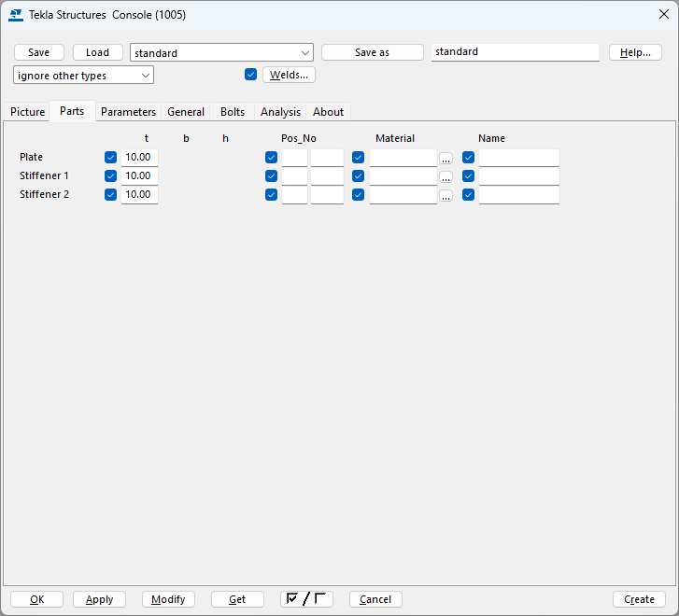Toggle the Plate thickness checkbox
The width and height of the screenshot is (679, 616).
(110, 157)
